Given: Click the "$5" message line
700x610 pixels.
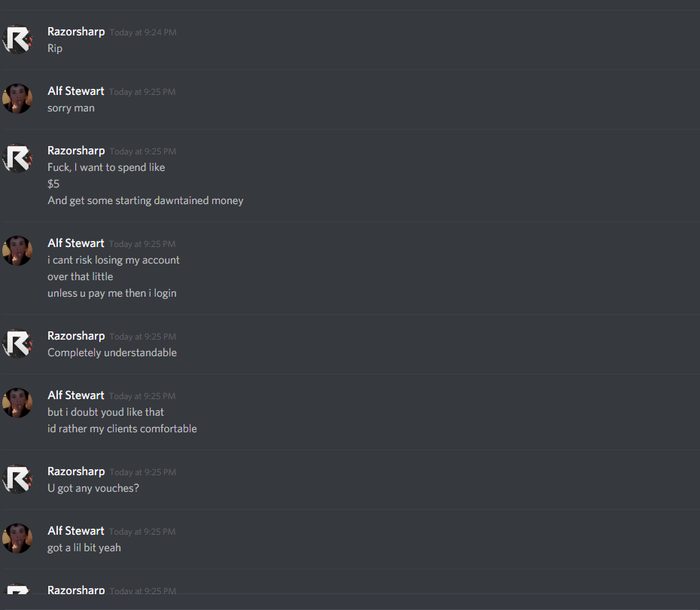Looking at the screenshot, I should pyautogui.click(x=53, y=184).
